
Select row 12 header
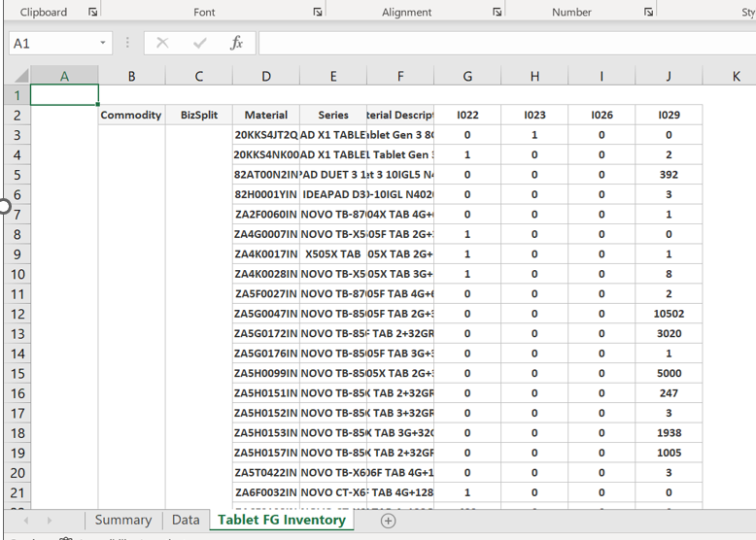click(17, 314)
